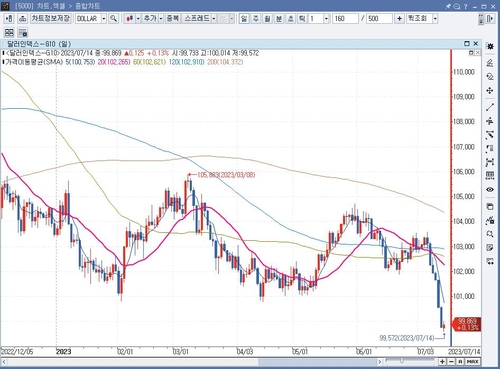Click the inner chart pane maximize icon
The image size is (500, 369).
coord(471,53)
